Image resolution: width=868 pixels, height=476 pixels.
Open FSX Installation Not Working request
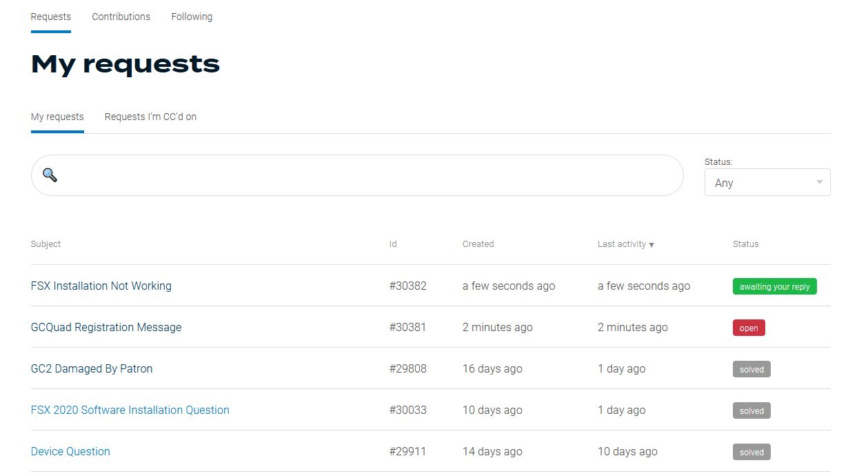point(101,286)
